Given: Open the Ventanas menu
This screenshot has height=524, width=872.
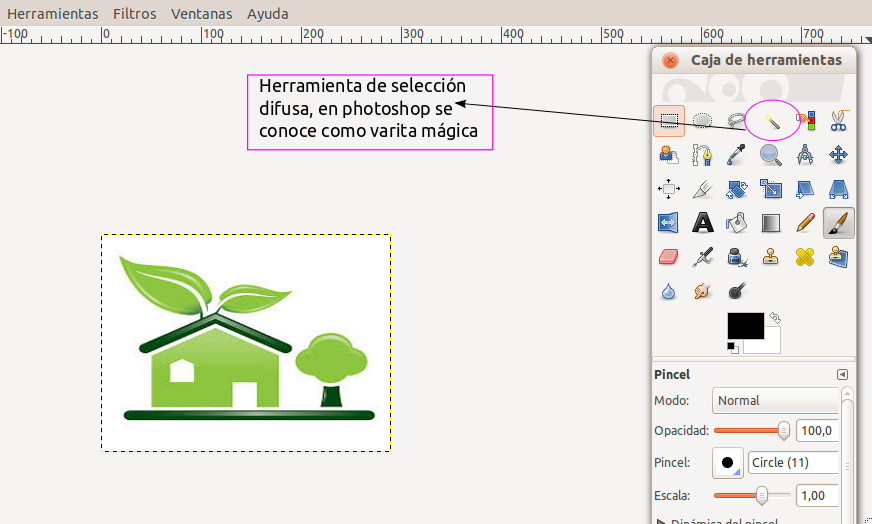Looking at the screenshot, I should 201,13.
